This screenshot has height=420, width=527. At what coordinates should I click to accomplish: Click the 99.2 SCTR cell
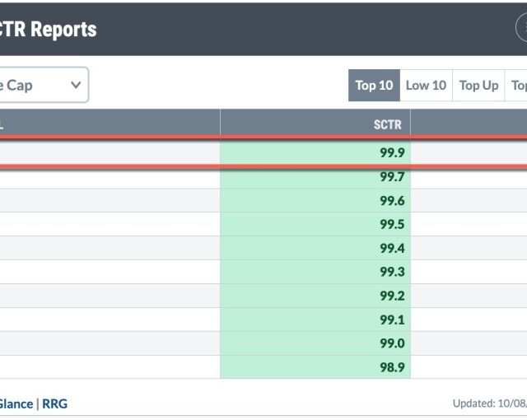[315, 296]
